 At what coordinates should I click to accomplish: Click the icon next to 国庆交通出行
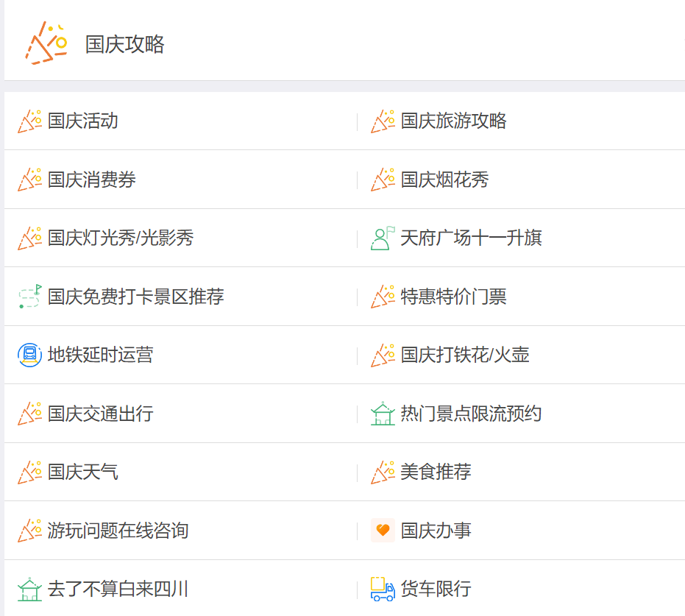(29, 414)
